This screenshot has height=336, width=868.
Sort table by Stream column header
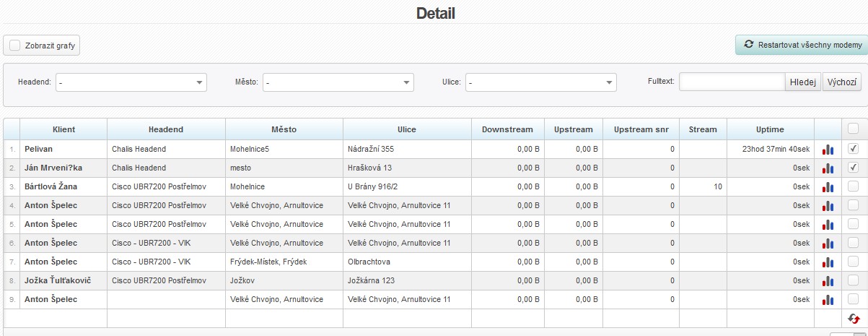(x=703, y=129)
